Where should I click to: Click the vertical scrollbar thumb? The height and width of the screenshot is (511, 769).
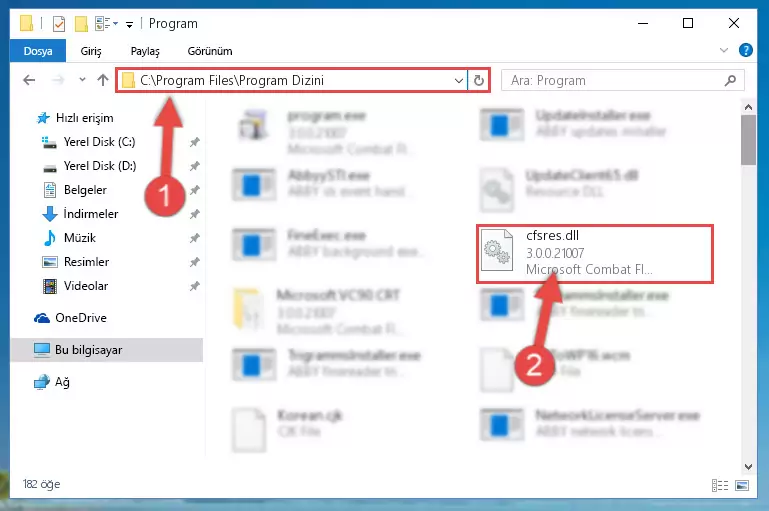point(748,140)
